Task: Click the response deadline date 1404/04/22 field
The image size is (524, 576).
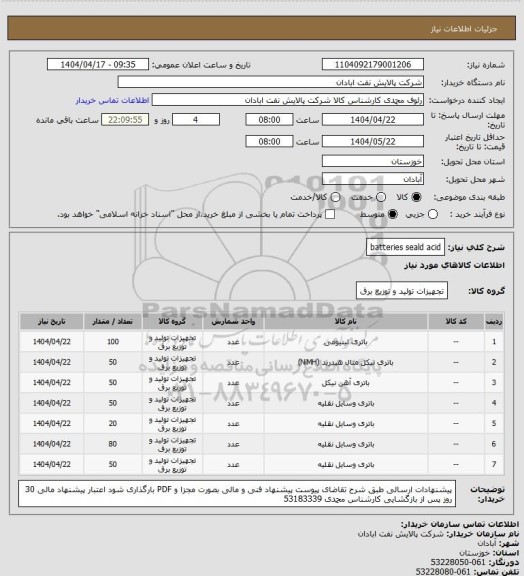Action: click(x=373, y=120)
